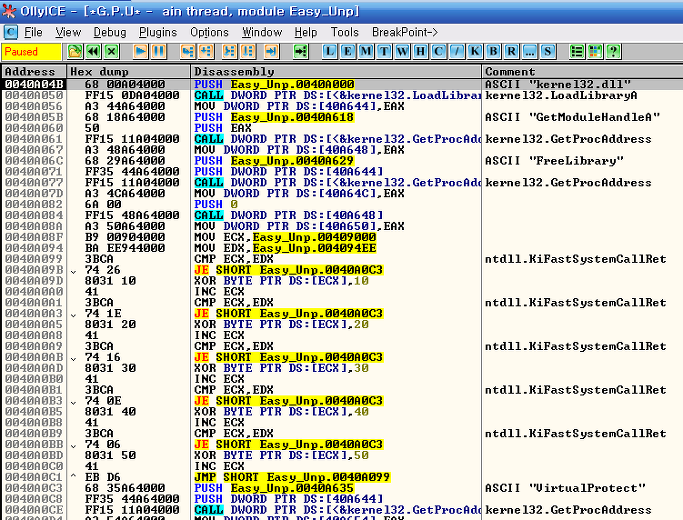Click ASCII "VirtualProtect" comment
Image resolution: width=683 pixels, height=520 pixels.
point(565,488)
